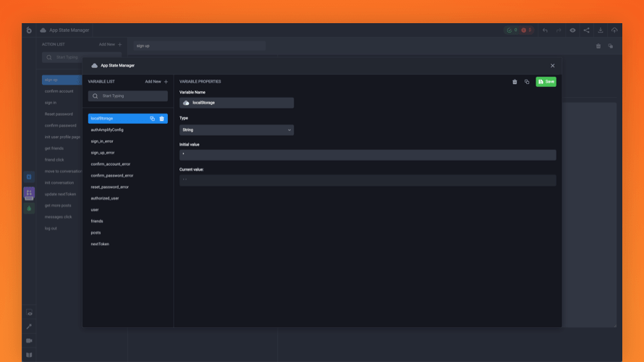
Task: Select nextToken in the variable list
Action: click(x=100, y=244)
